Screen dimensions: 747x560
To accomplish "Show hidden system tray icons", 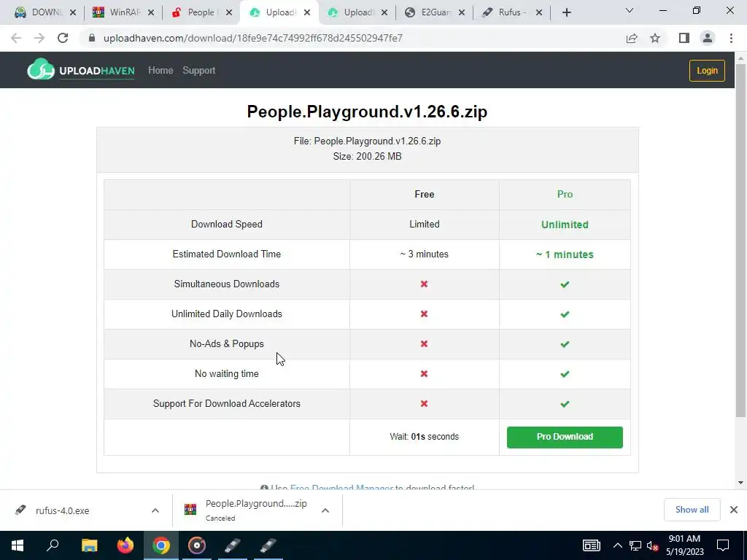I will pyautogui.click(x=617, y=545).
